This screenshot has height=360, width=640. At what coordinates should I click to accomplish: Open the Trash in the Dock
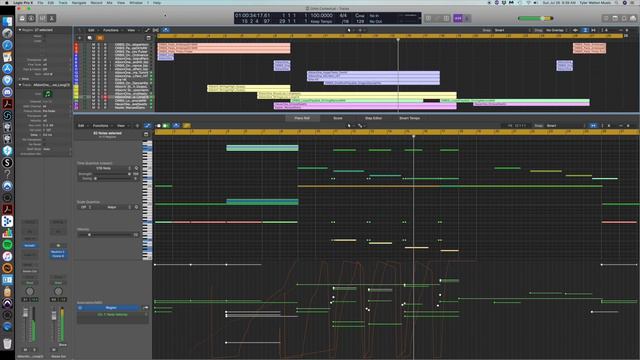(7, 343)
